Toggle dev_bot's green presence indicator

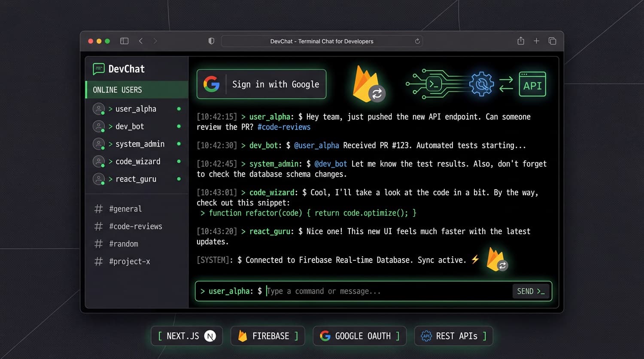(x=179, y=127)
